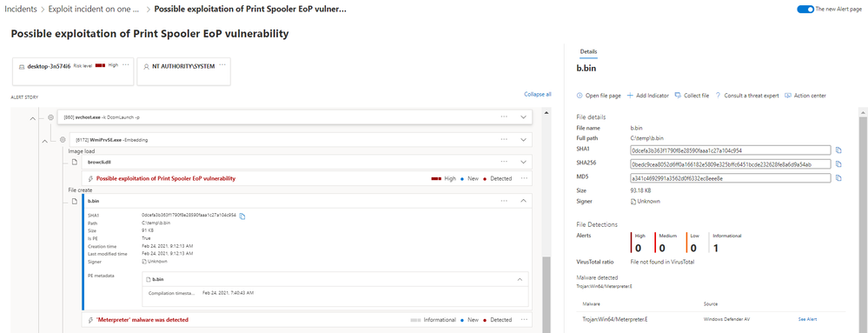The width and height of the screenshot is (868, 333).
Task: Open the Action center
Action: 805,96
